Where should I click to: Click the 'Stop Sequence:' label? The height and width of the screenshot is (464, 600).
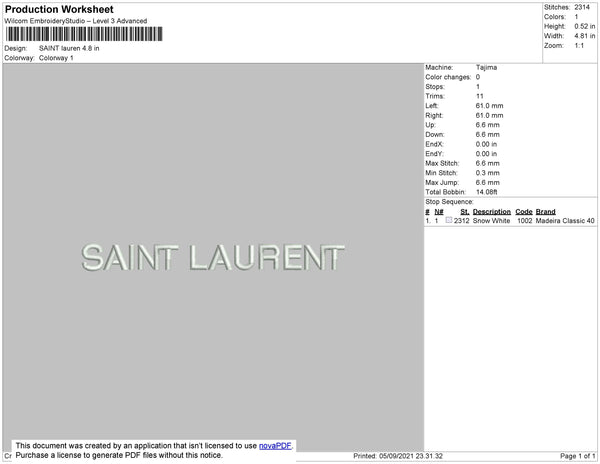[449, 202]
